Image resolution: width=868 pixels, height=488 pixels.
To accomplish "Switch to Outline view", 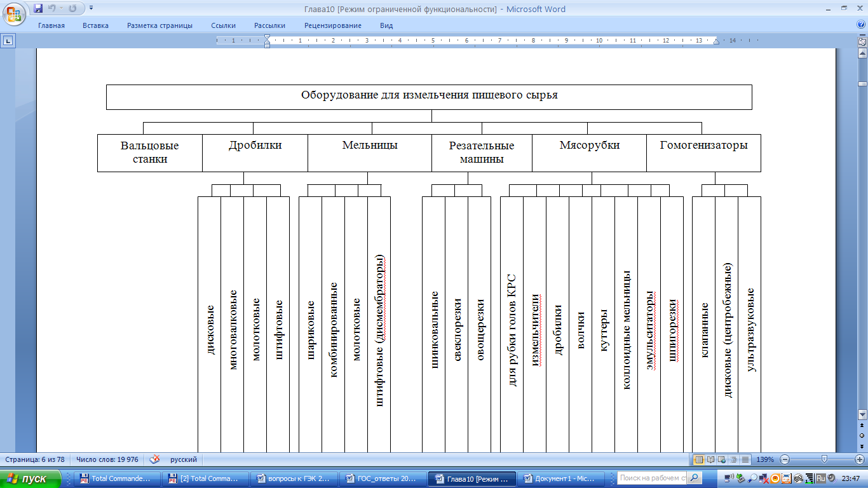I will (734, 459).
